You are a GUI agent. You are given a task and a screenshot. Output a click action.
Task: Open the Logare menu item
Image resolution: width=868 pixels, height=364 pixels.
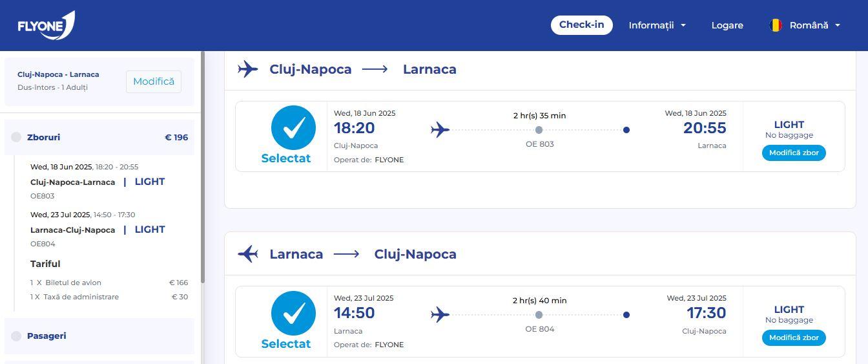coord(727,25)
